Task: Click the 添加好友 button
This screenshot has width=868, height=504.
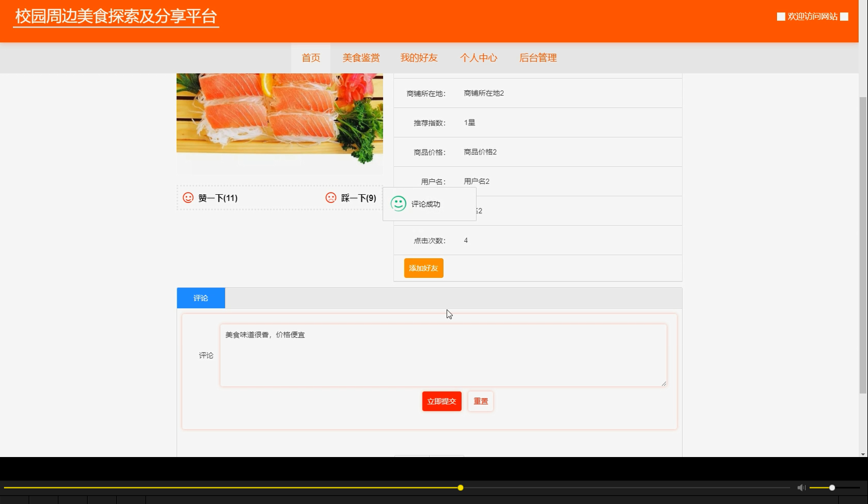Action: click(x=423, y=267)
